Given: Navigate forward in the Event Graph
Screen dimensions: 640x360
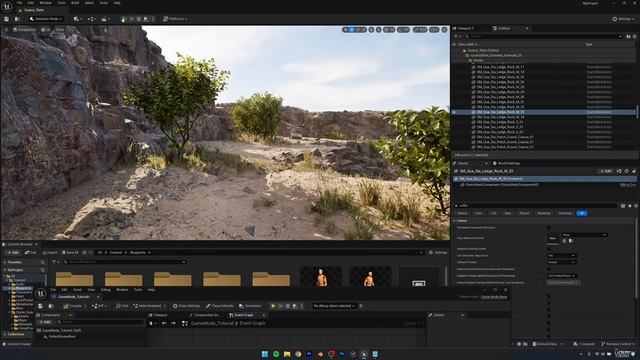Looking at the screenshot, I should 173,323.
